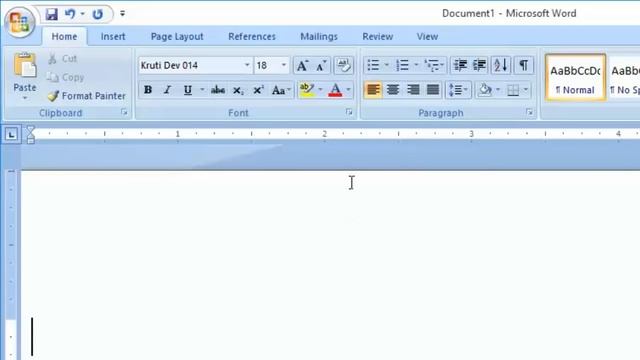Open the line spacing menu
Image resolution: width=640 pixels, height=360 pixels.
pyautogui.click(x=458, y=90)
